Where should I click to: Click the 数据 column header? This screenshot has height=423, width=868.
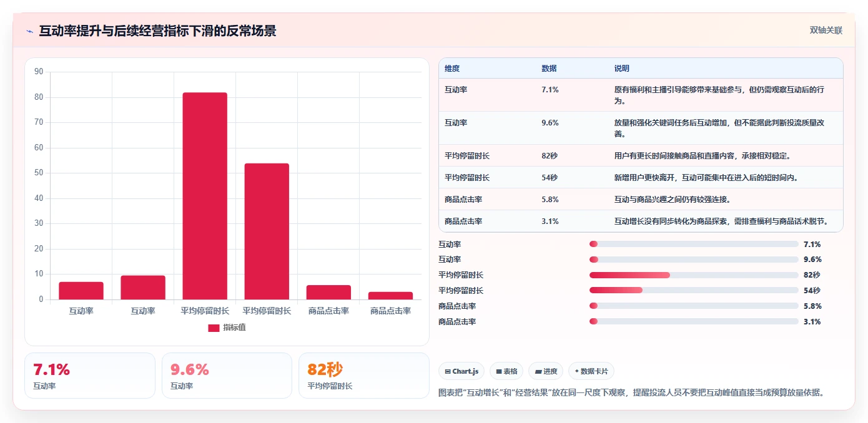(549, 69)
